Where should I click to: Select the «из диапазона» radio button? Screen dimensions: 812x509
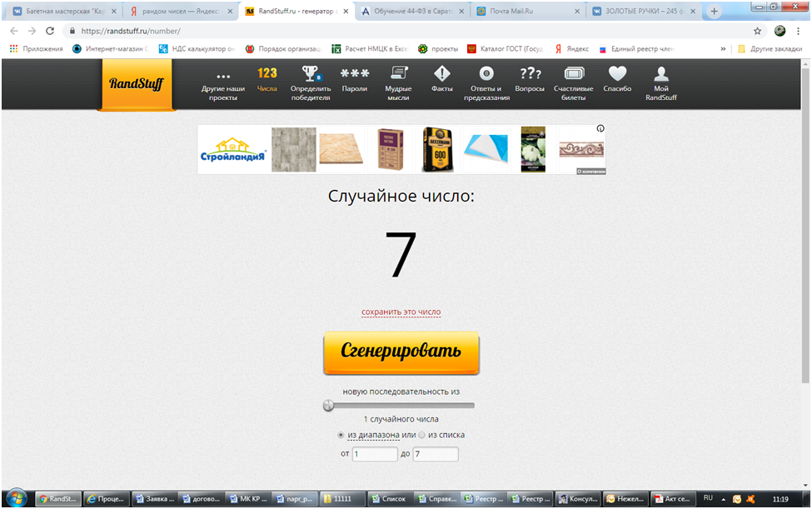click(x=341, y=435)
